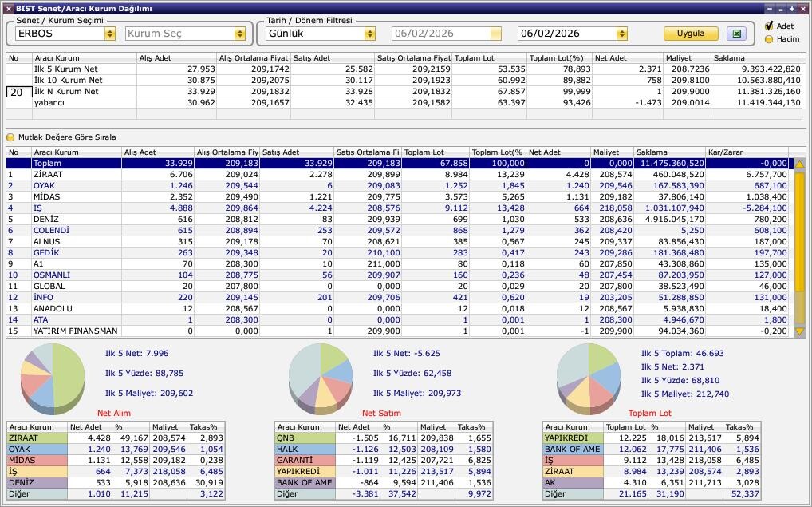The image size is (812, 507).
Task: Sort by Kar/Zarar column header
Action: (x=746, y=152)
